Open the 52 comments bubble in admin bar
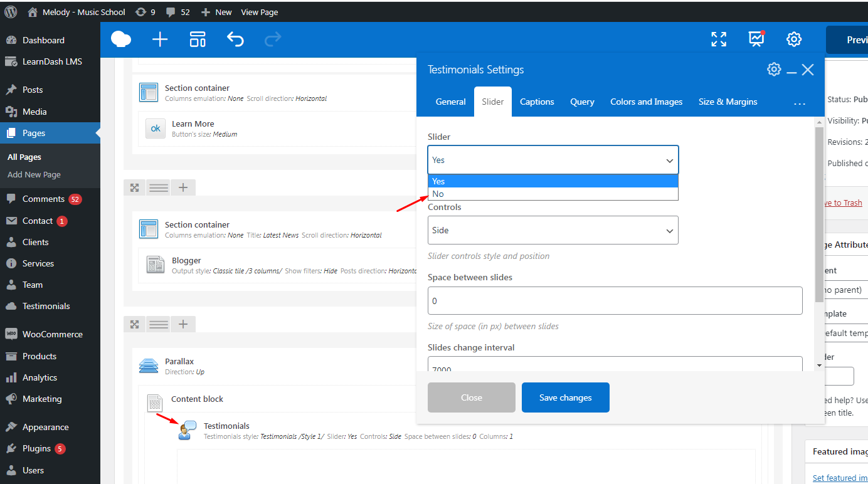This screenshot has height=484, width=868. 177,12
